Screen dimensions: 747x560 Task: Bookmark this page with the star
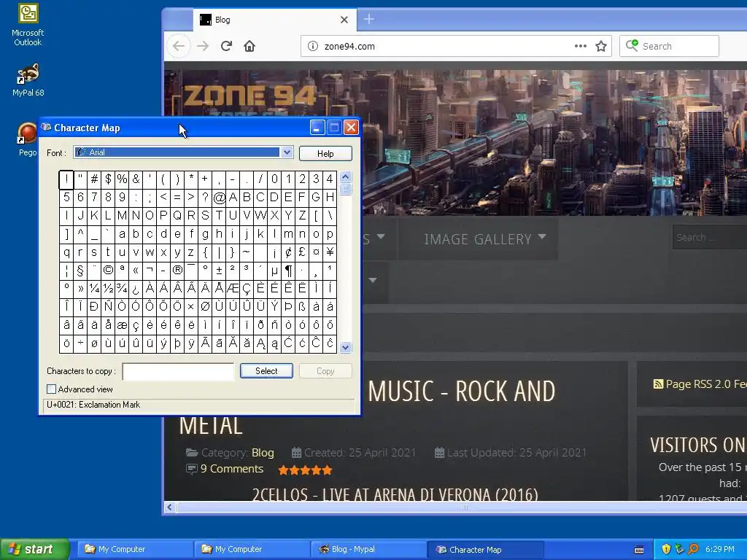[601, 46]
